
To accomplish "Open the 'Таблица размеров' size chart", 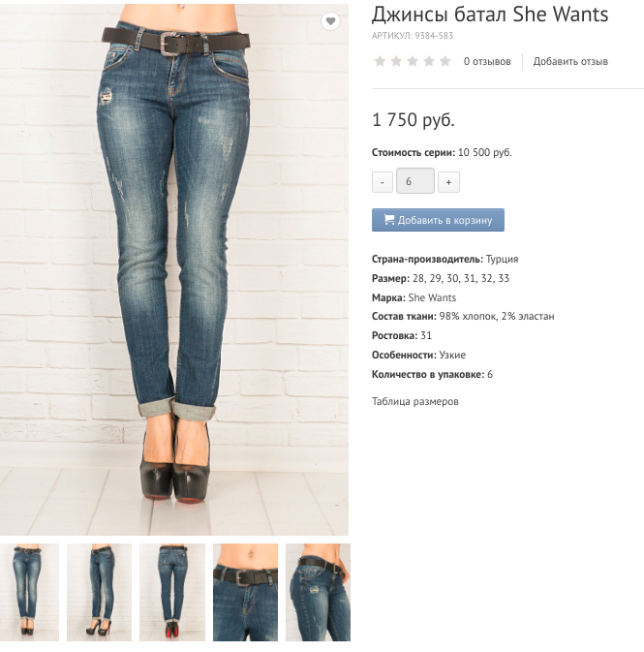I will 414,401.
